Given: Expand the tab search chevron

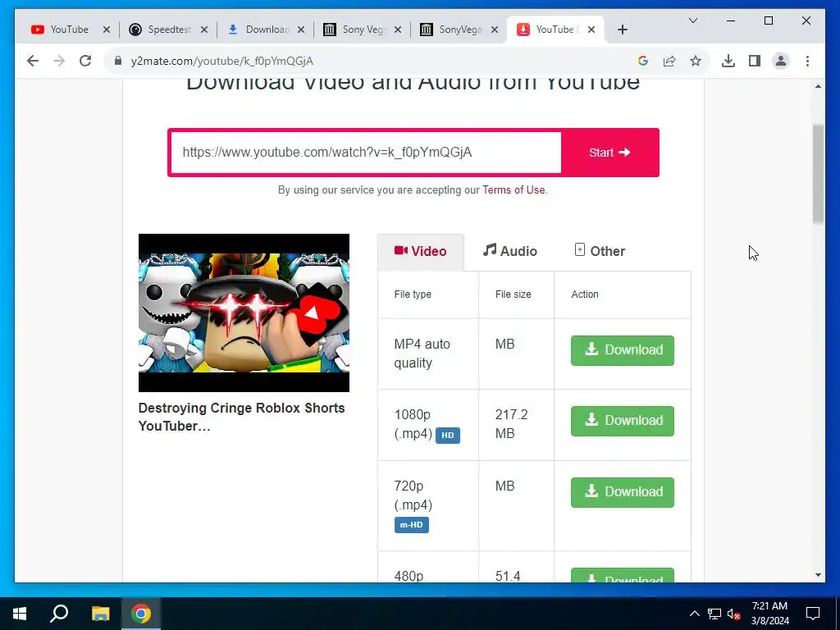Looking at the screenshot, I should (x=692, y=21).
